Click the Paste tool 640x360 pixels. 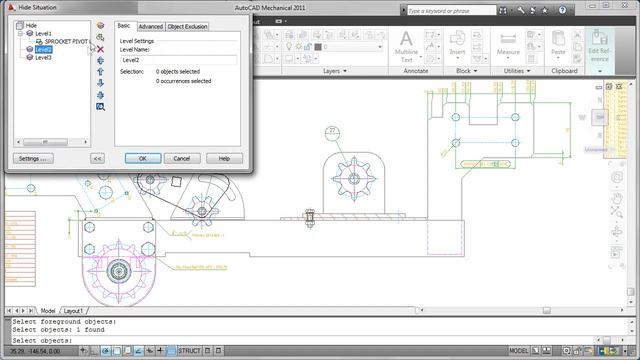[x=558, y=42]
